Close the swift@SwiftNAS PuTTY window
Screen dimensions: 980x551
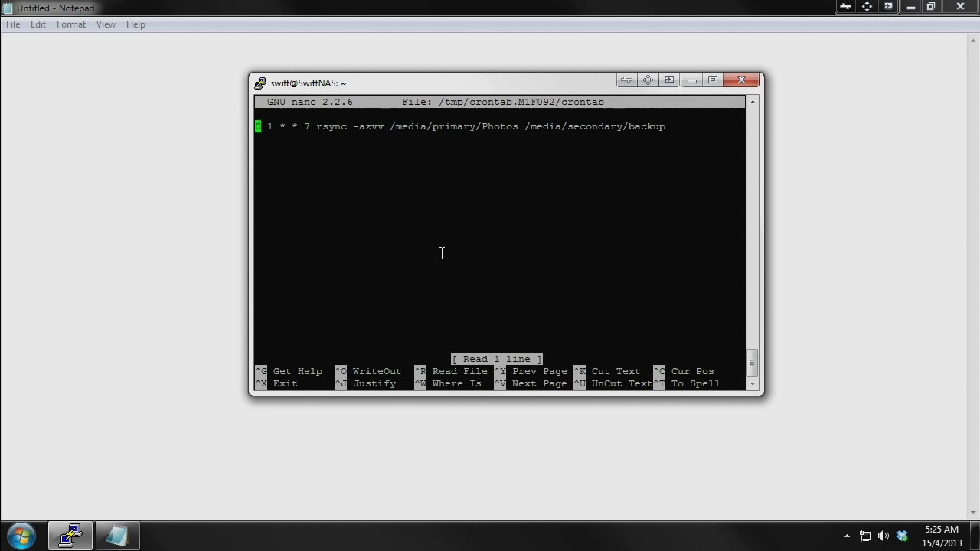[x=741, y=80]
